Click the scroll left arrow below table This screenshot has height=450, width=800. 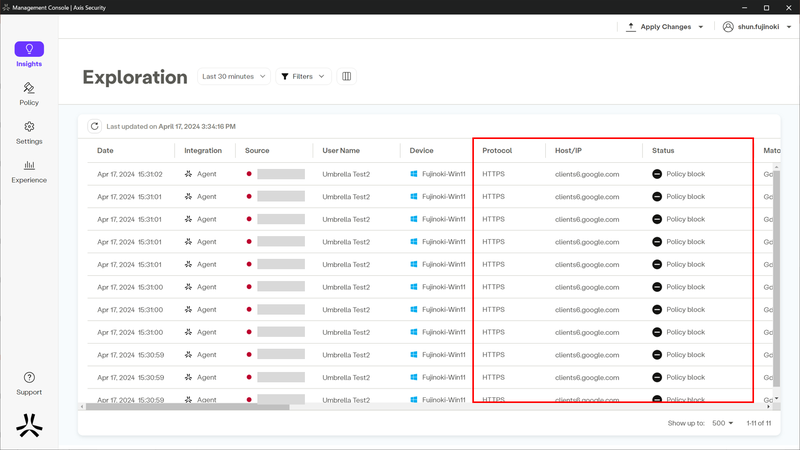pos(82,407)
